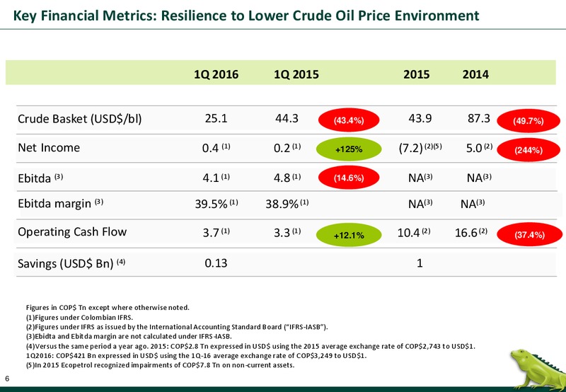The width and height of the screenshot is (566, 392).
Task: Click the green +125% change badge
Action: coord(349,149)
